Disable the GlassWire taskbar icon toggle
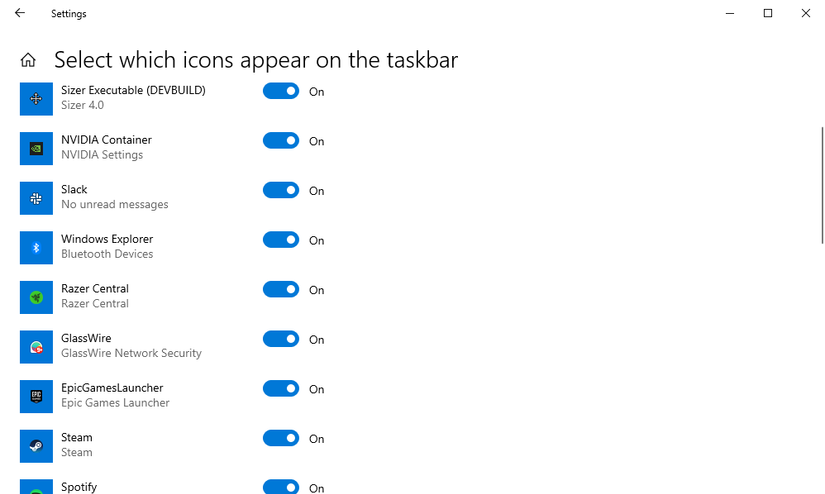The height and width of the screenshot is (494, 825). [x=281, y=339]
